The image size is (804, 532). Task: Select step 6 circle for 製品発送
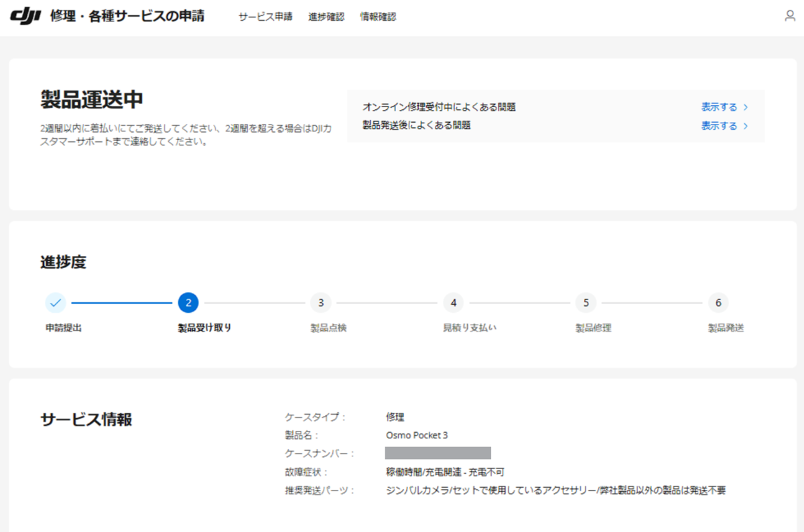pos(718,303)
